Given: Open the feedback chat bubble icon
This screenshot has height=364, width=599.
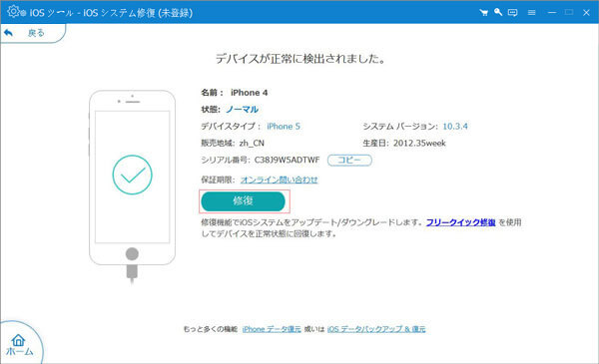Looking at the screenshot, I should 513,13.
